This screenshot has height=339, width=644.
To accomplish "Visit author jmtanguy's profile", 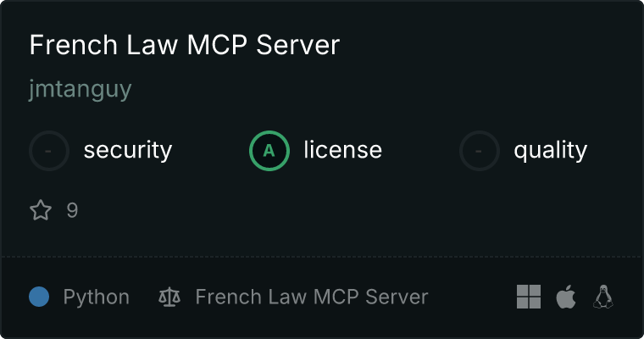I will 80,89.
